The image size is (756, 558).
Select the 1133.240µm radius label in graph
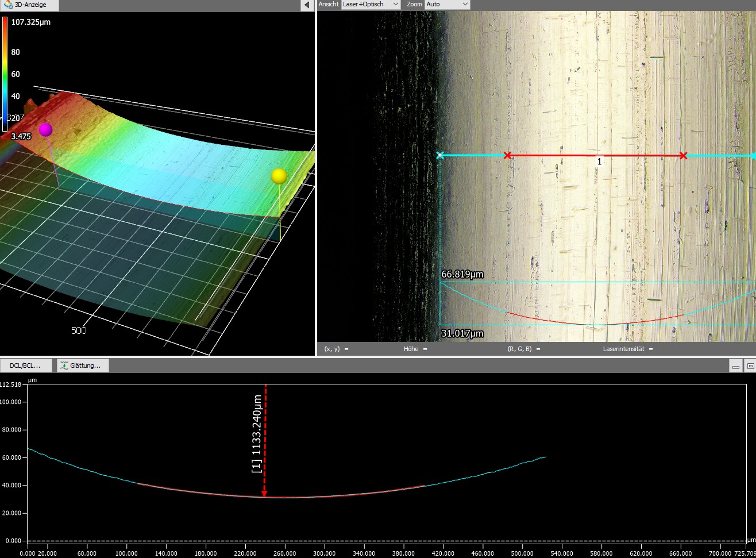pyautogui.click(x=257, y=434)
